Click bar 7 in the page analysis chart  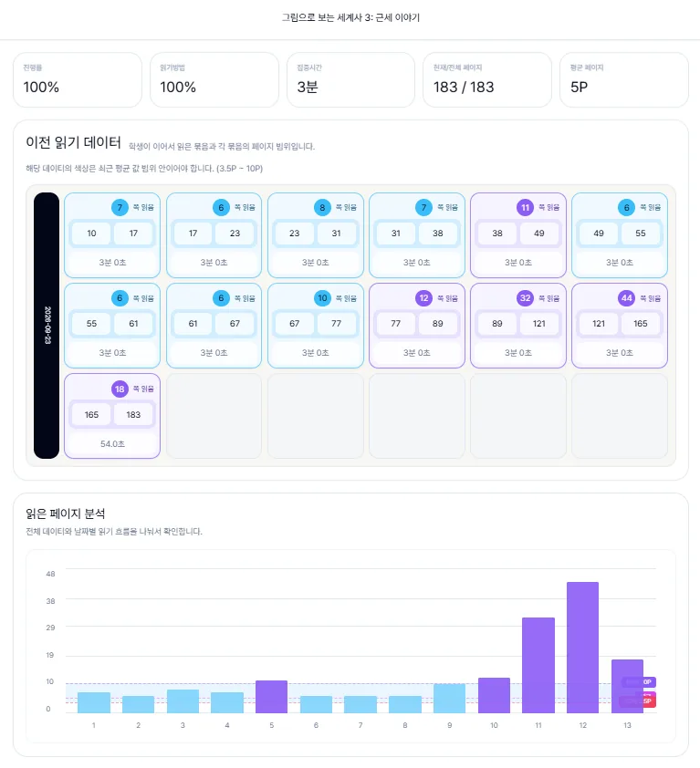coord(360,704)
